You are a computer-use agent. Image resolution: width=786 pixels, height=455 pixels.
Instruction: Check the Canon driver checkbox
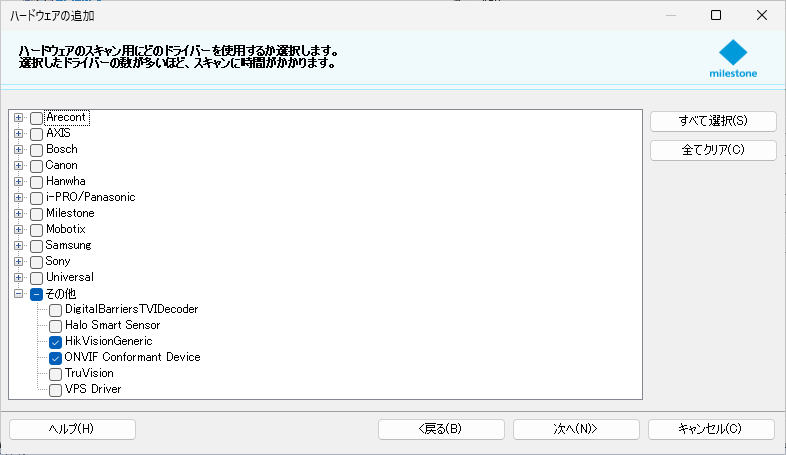click(36, 166)
